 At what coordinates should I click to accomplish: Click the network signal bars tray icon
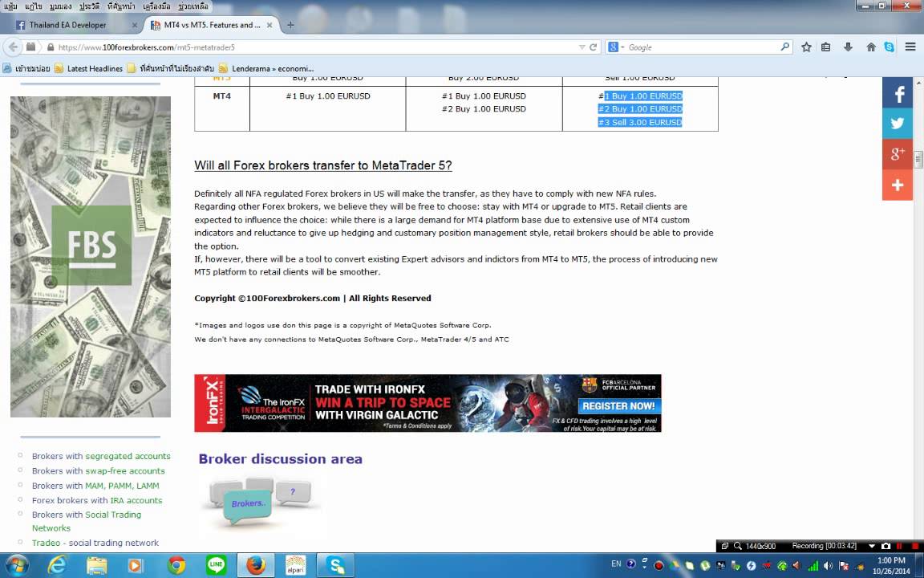point(813,566)
